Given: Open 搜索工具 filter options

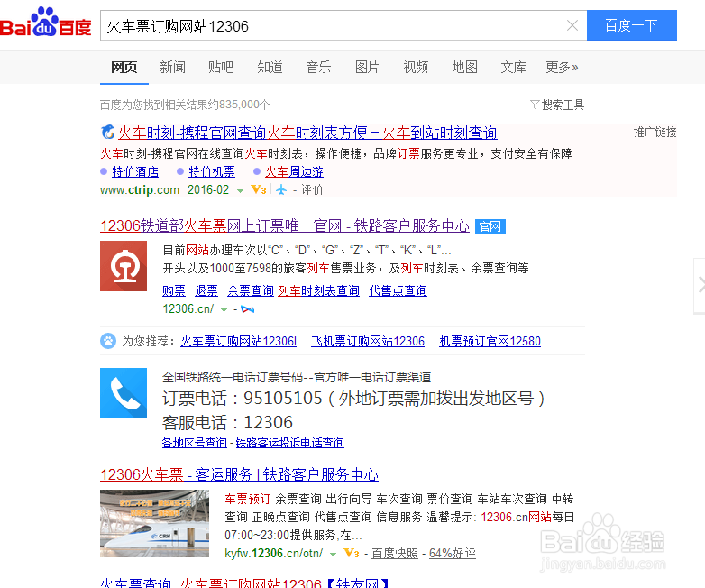Looking at the screenshot, I should pyautogui.click(x=563, y=105).
